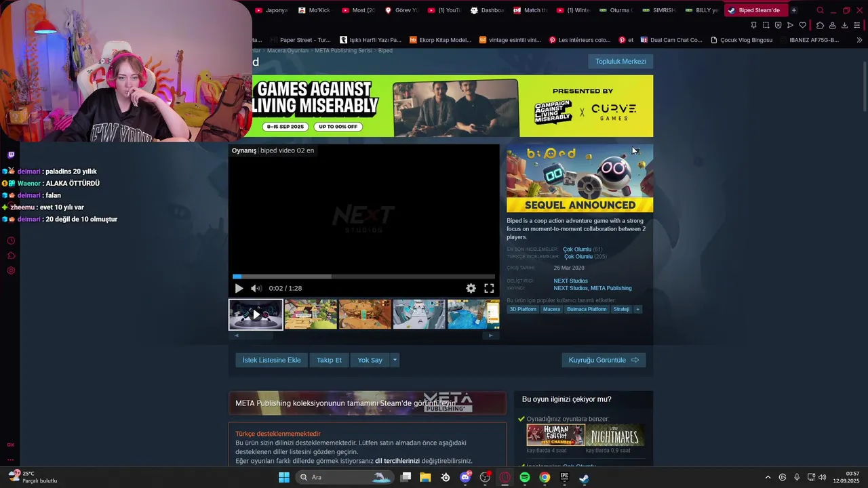Open Games Against Living Miserably banner

coord(452,106)
